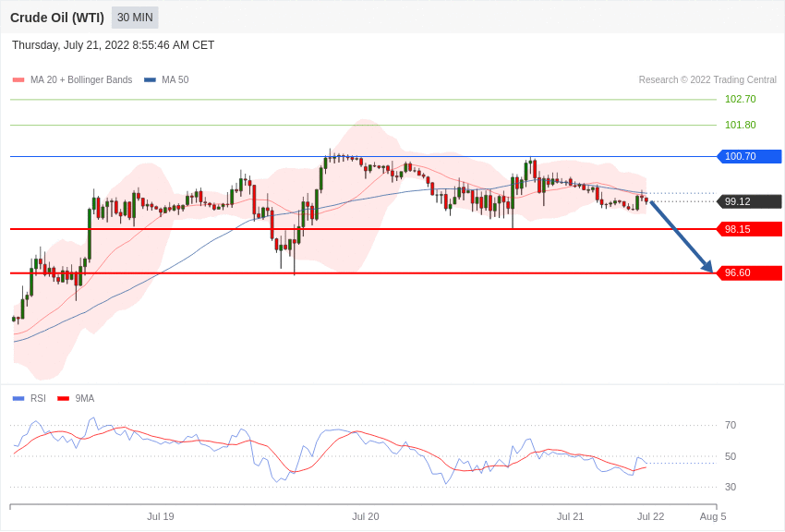785x532 pixels.
Task: Click the MA 50 legend label
Action: pyautogui.click(x=175, y=79)
